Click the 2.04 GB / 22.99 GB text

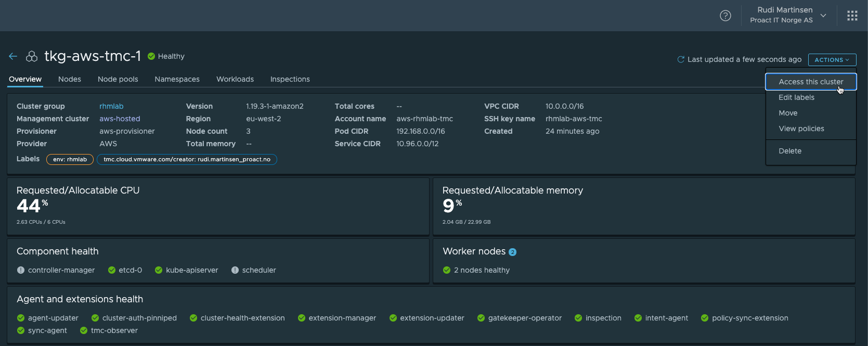point(467,222)
